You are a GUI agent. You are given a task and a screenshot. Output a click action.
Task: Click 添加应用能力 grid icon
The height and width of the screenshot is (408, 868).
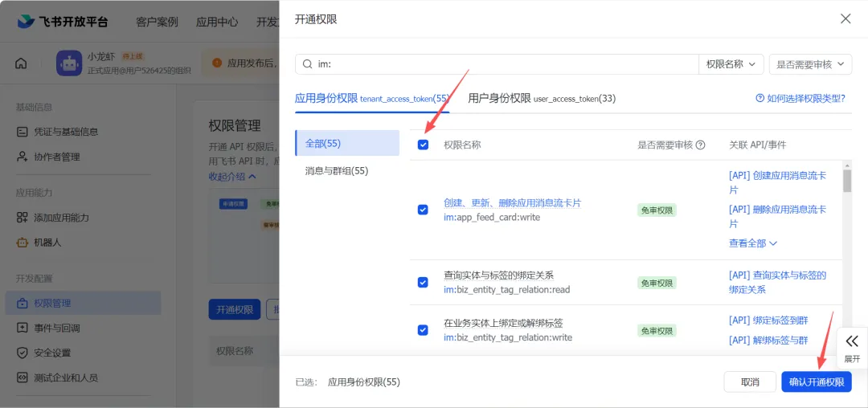23,218
